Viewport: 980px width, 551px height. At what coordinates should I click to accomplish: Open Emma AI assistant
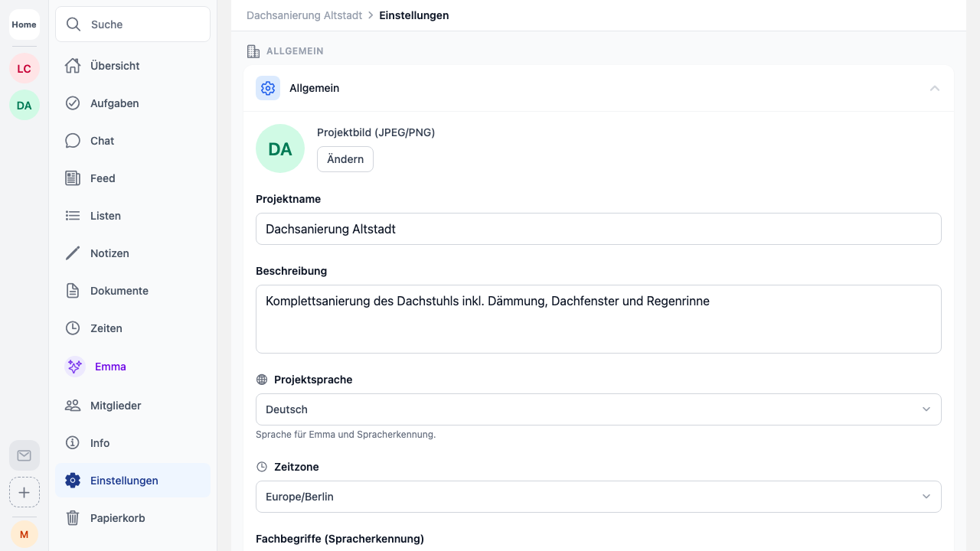[109, 367]
